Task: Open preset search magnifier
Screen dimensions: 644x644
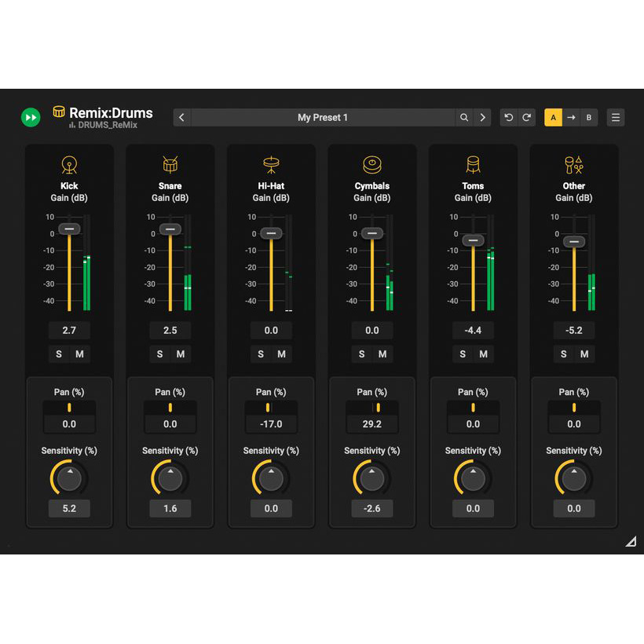Action: [x=464, y=118]
